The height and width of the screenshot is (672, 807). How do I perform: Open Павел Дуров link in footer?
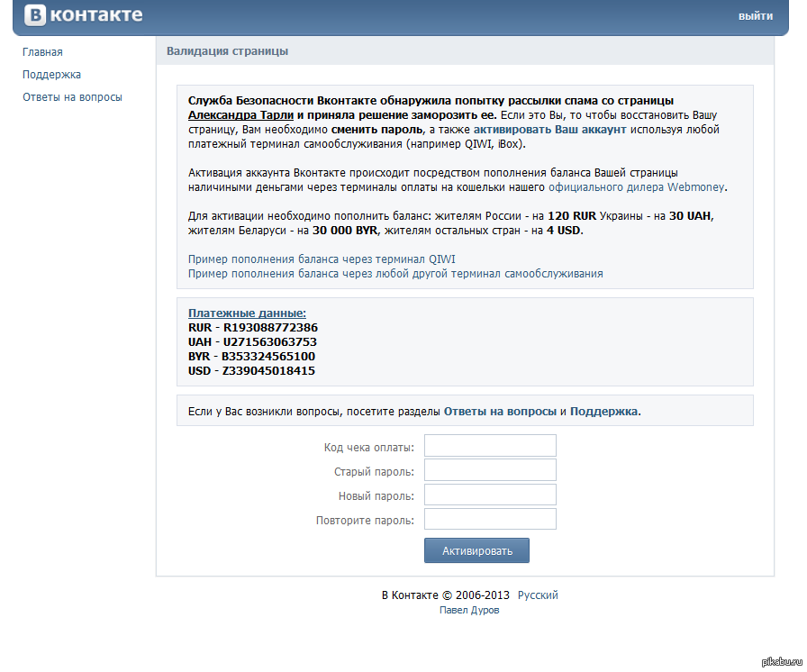tap(469, 610)
